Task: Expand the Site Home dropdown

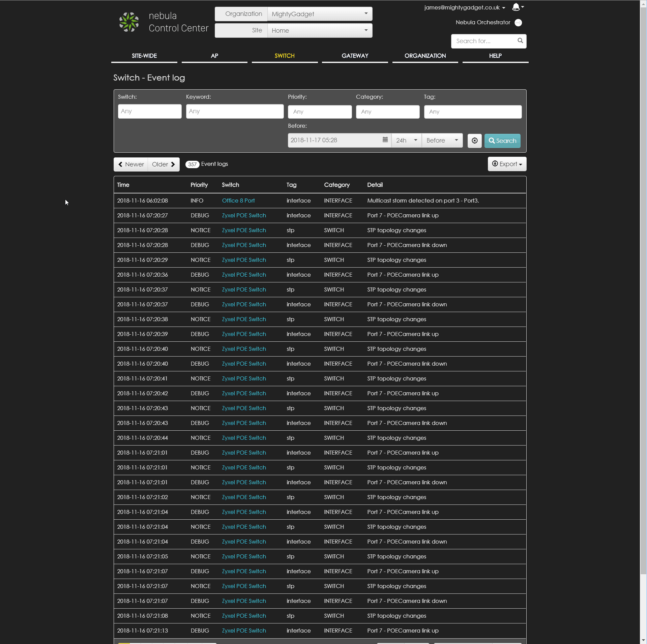Action: (x=319, y=31)
